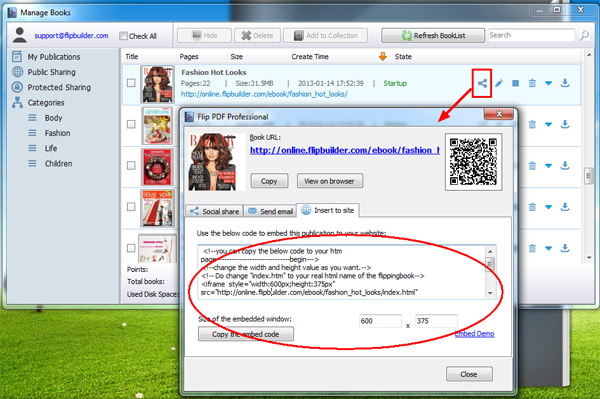Screen dimensions: 600x399
Task: Click Copy the embed code button
Action: pos(246,334)
